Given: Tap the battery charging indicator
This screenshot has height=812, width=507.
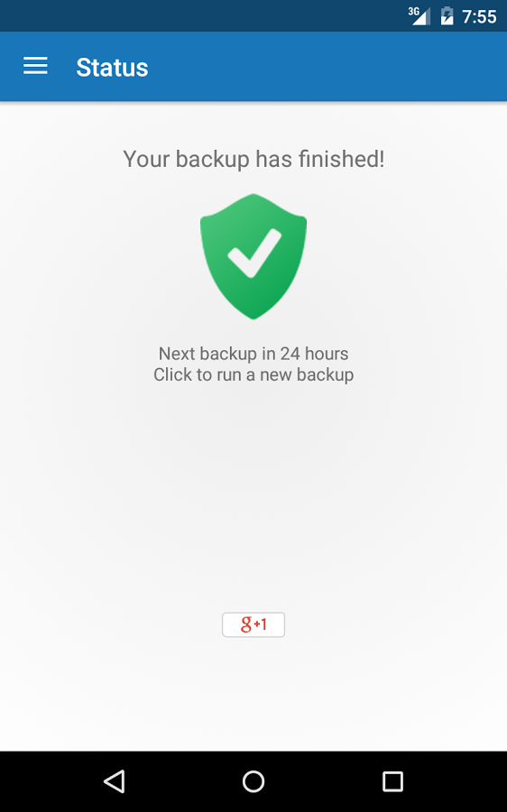Looking at the screenshot, I should (x=447, y=16).
